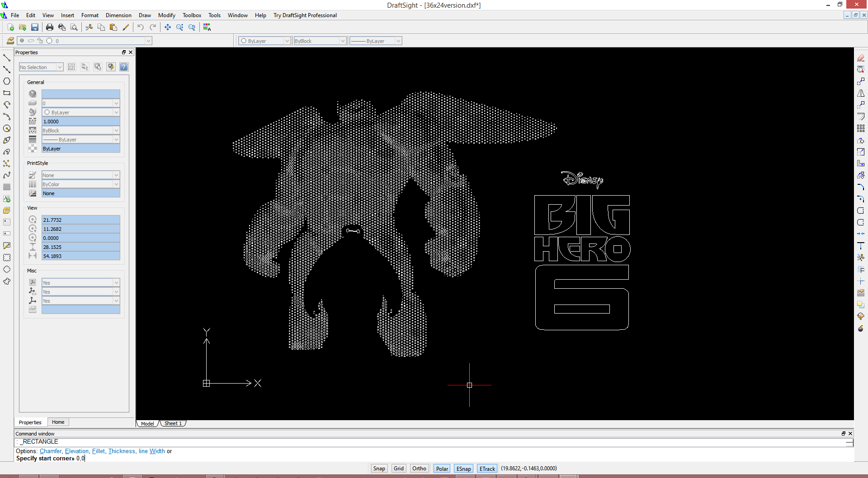Open a drawing via the folder icon

23,28
